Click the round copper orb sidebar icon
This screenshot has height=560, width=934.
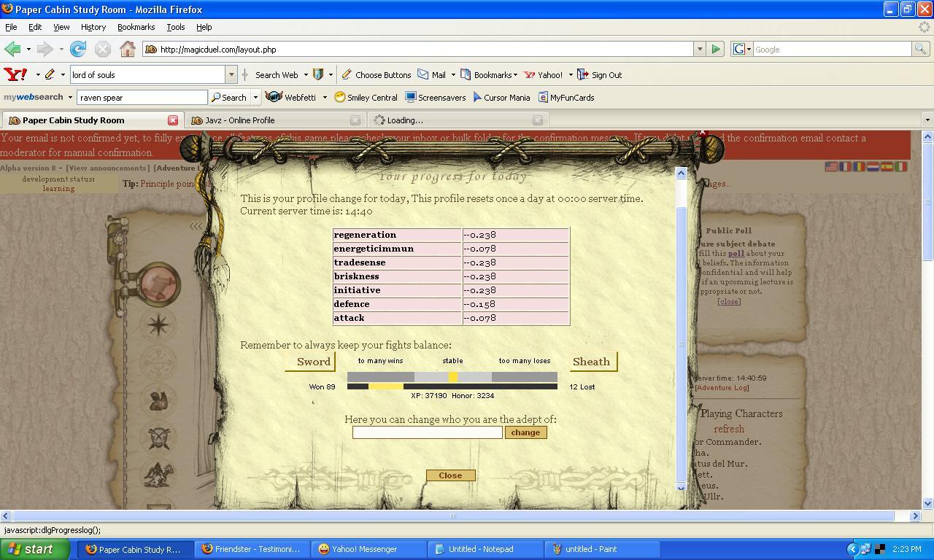click(158, 284)
